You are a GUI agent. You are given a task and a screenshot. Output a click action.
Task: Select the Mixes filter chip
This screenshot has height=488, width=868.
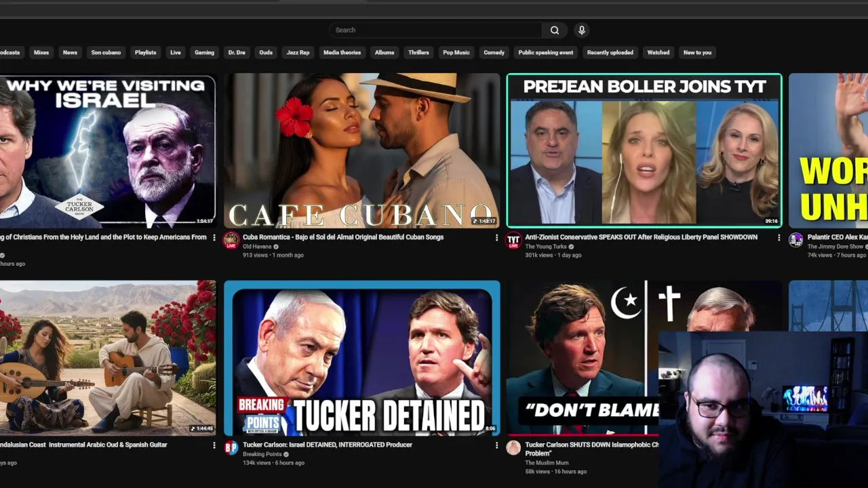point(41,52)
